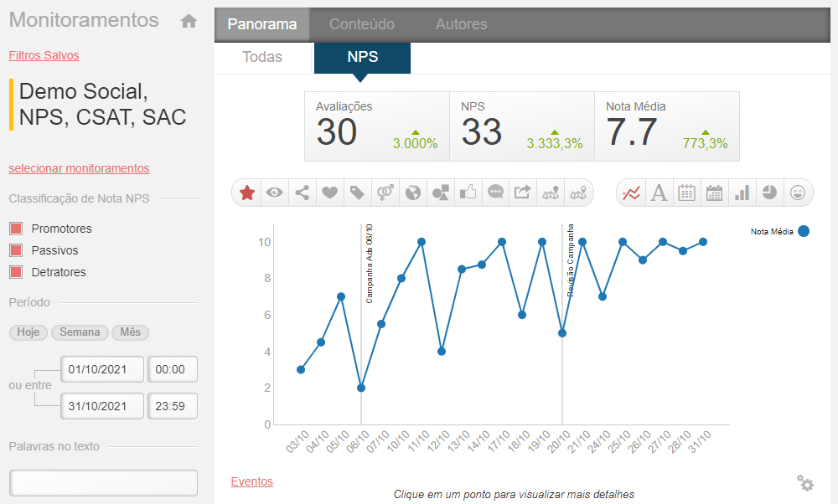Click the home icon beside Monitoramentos
Viewport: 838px width, 504px height.
(x=189, y=22)
